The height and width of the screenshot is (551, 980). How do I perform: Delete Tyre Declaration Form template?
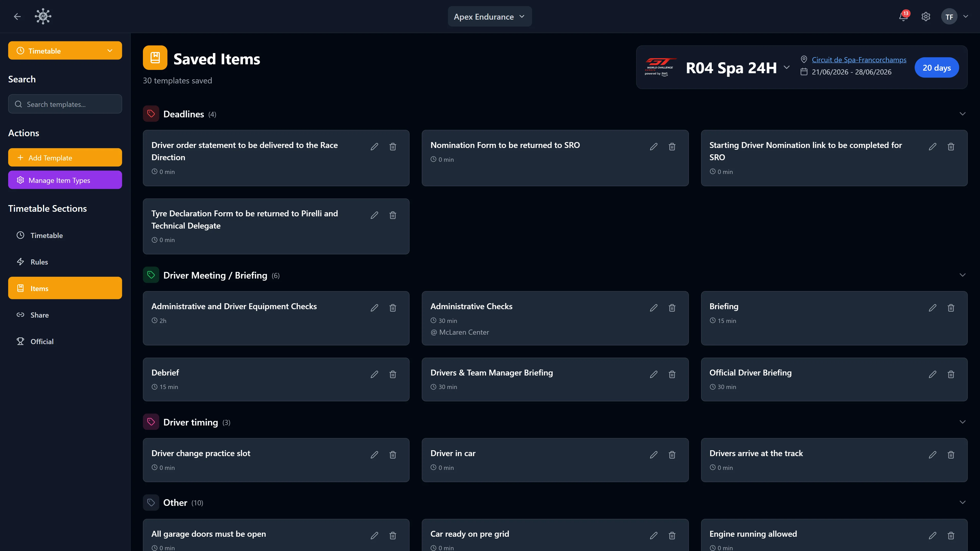(x=393, y=215)
